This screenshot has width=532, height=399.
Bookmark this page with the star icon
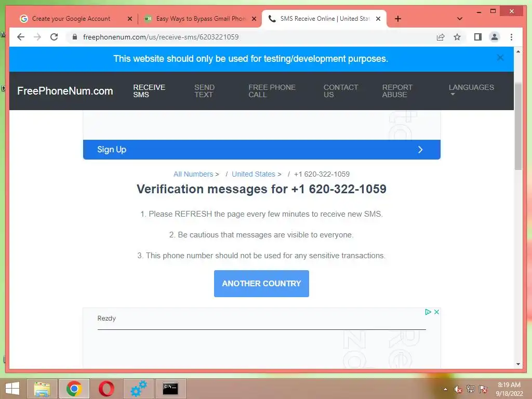click(457, 37)
